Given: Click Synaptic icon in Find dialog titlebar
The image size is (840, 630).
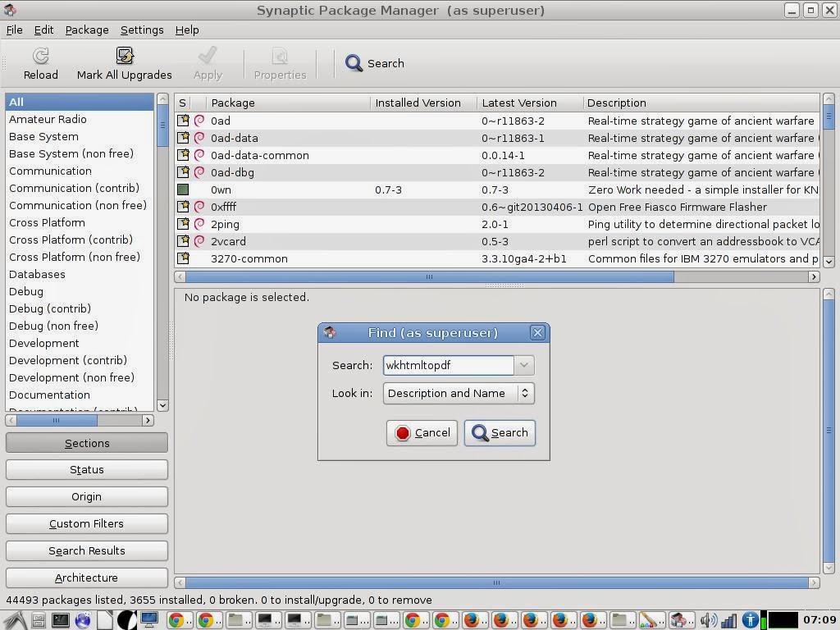Looking at the screenshot, I should (x=330, y=333).
